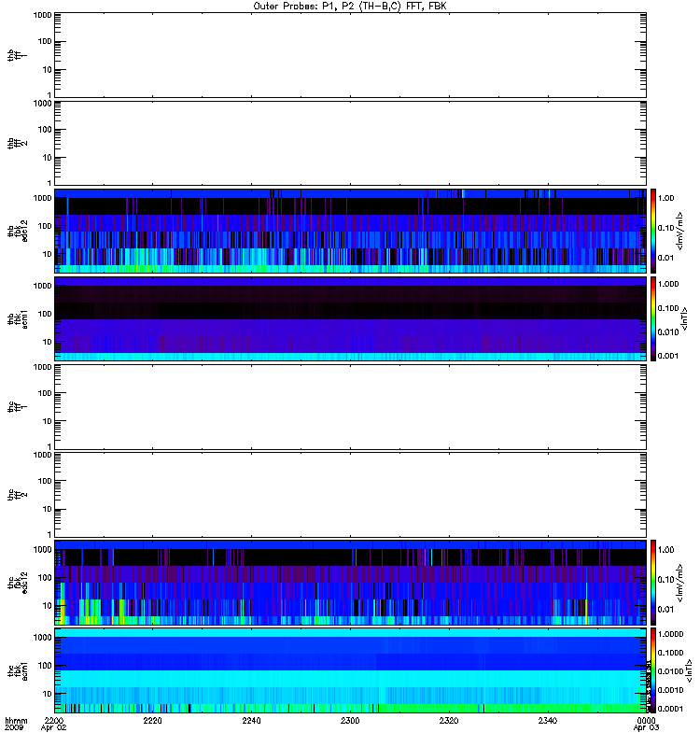The width and height of the screenshot is (700, 747).
Task: Click the "2320" time axis label
Action: pos(449,720)
